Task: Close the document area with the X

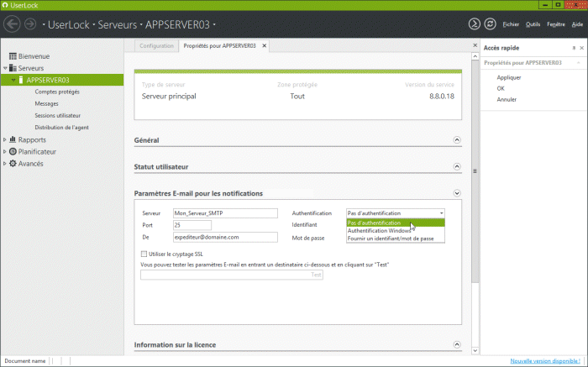Action: pyautogui.click(x=475, y=45)
